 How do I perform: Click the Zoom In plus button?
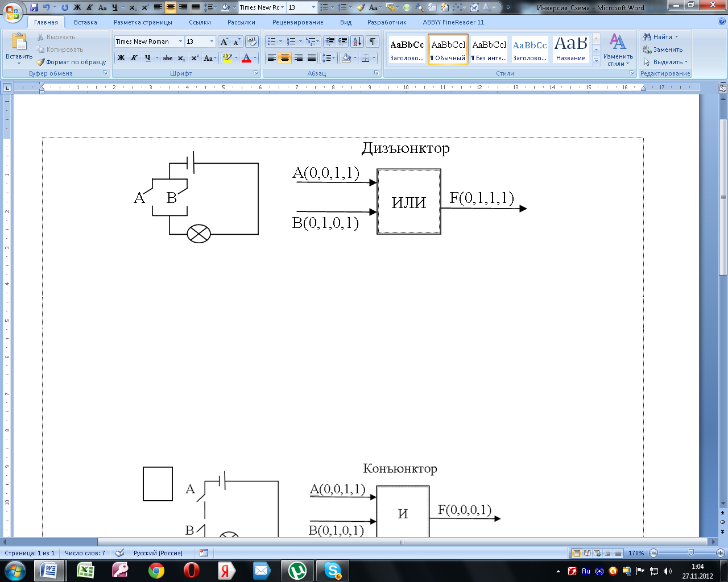click(x=720, y=553)
